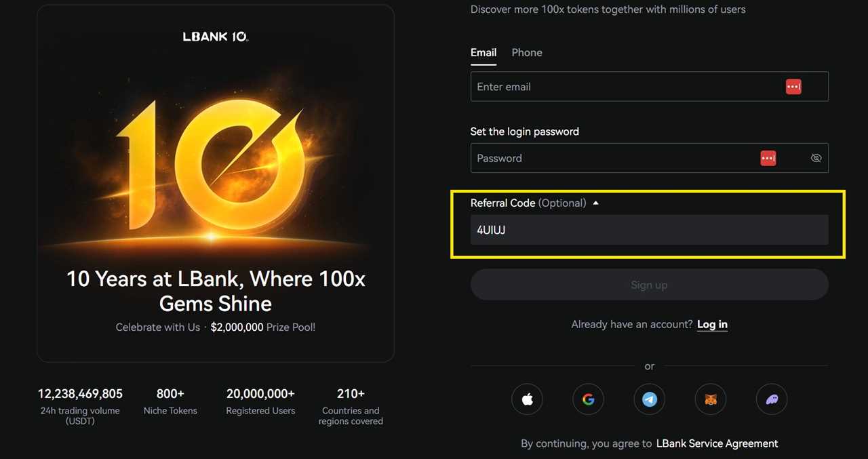
Task: Click the LBank 10 logo above the banner
Action: click(215, 37)
